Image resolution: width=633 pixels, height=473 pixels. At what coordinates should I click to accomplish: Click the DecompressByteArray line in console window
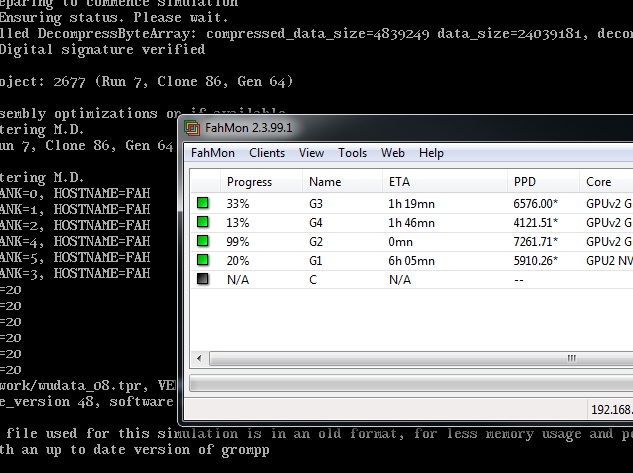pyautogui.click(x=316, y=33)
